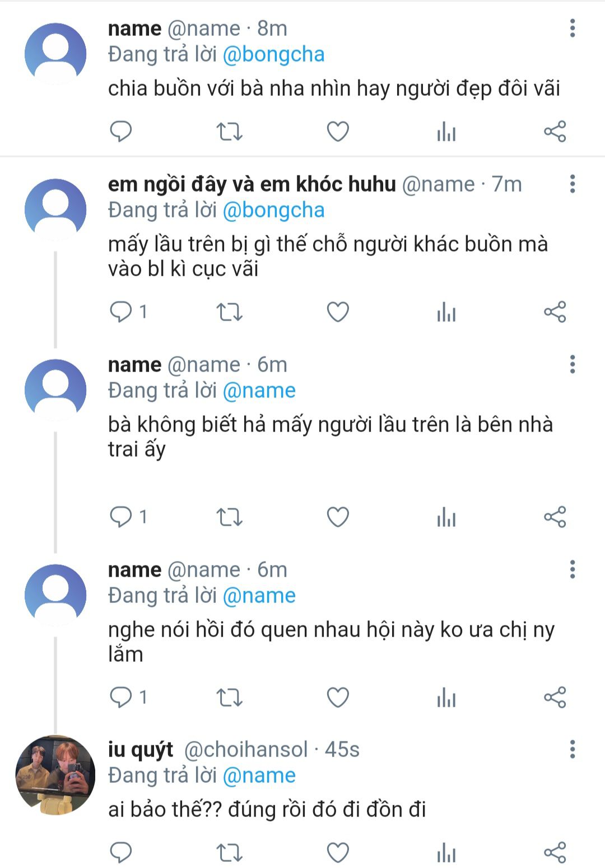
Task: Open more options for the 8m tweet
Action: [572, 28]
